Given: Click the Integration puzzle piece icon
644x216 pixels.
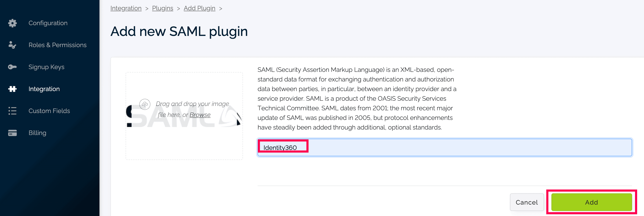Looking at the screenshot, I should point(12,89).
